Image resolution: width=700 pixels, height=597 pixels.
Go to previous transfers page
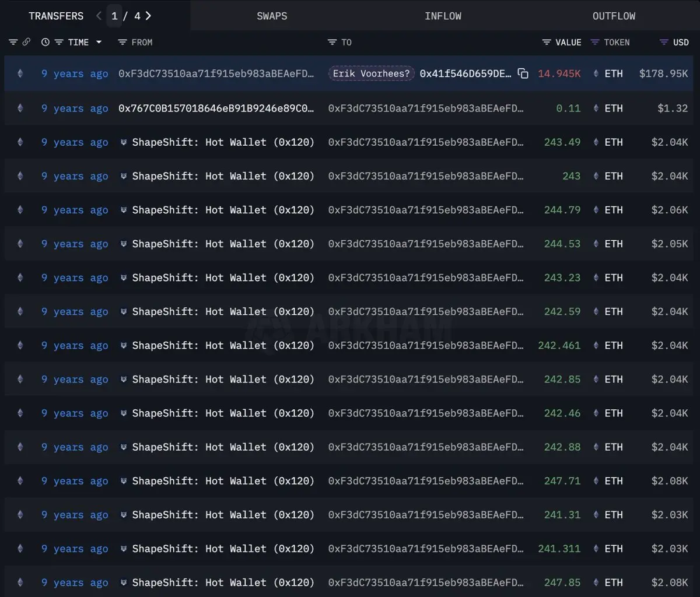coord(99,16)
